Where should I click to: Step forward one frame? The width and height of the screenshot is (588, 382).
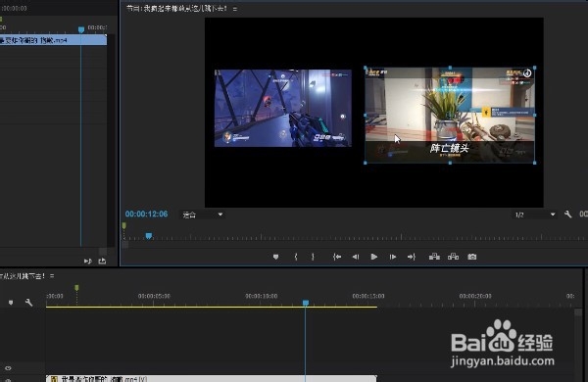click(x=393, y=257)
